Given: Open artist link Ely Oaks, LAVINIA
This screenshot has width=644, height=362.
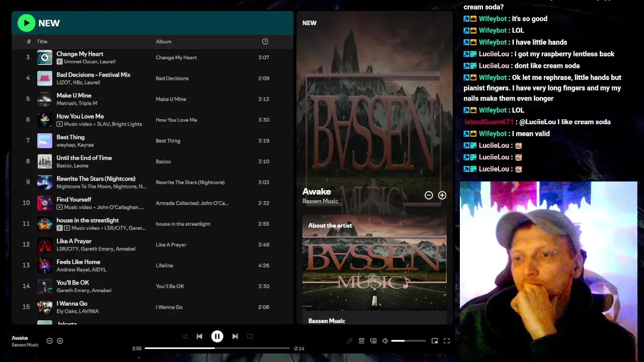Looking at the screenshot, I should [77, 311].
